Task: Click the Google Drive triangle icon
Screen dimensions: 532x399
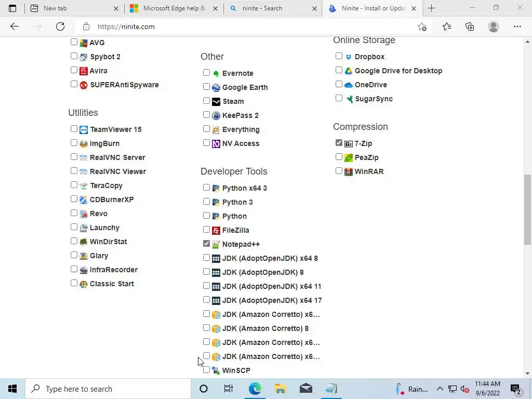Action: (349, 71)
